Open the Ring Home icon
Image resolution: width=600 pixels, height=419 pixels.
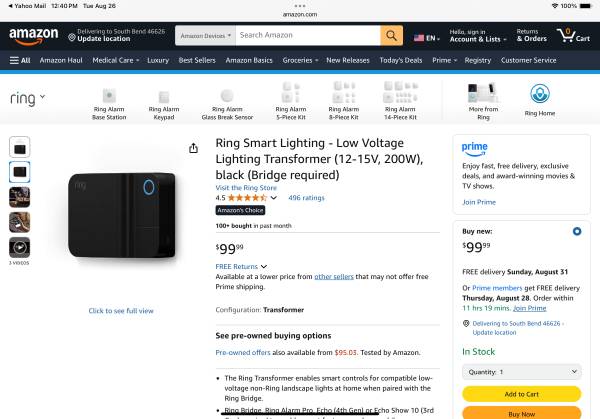(540, 100)
